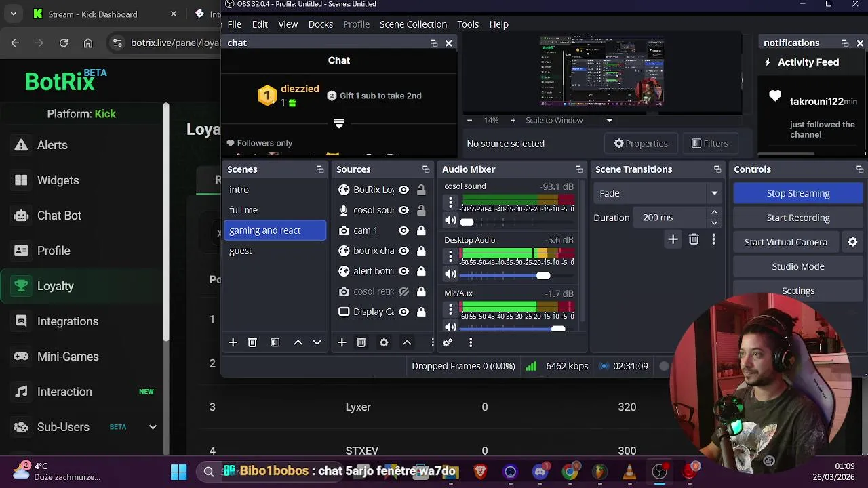Screen dimensions: 868x488
Task: Open File menu in OBS
Action: tap(234, 24)
